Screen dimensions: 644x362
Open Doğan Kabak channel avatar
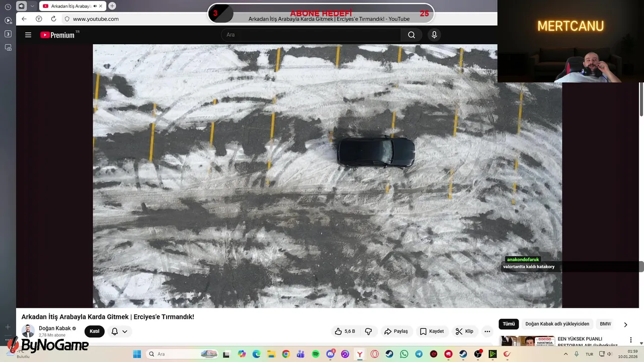pos(28,331)
